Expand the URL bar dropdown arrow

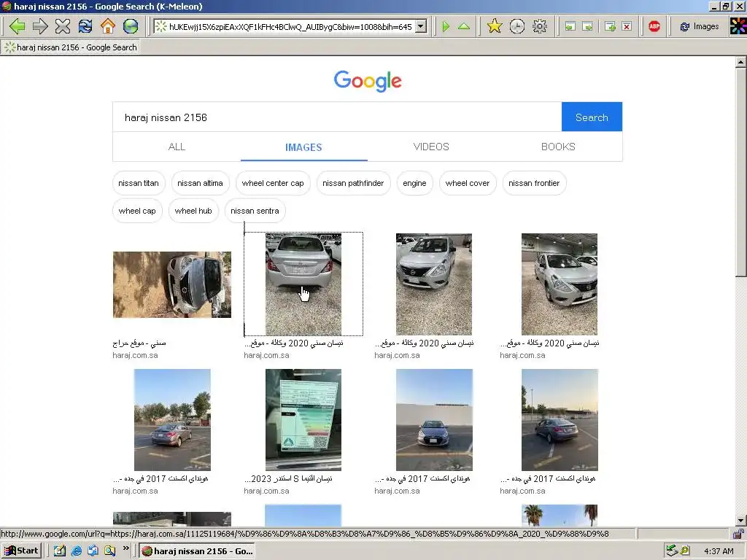tap(421, 27)
